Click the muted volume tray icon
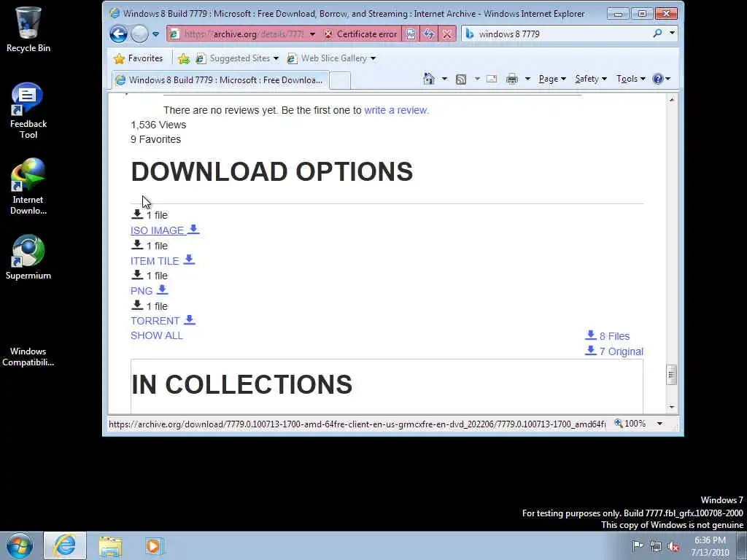Screen dimensions: 747x560 [673, 546]
